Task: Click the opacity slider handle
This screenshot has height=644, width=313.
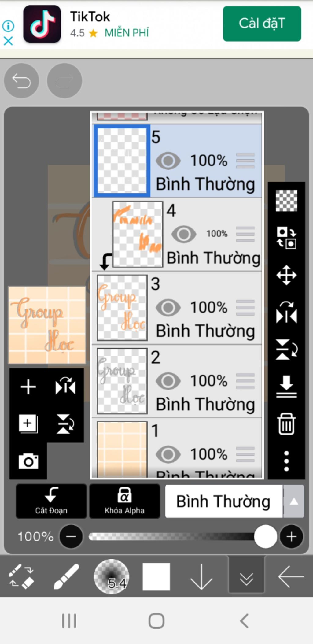Action: [x=265, y=536]
